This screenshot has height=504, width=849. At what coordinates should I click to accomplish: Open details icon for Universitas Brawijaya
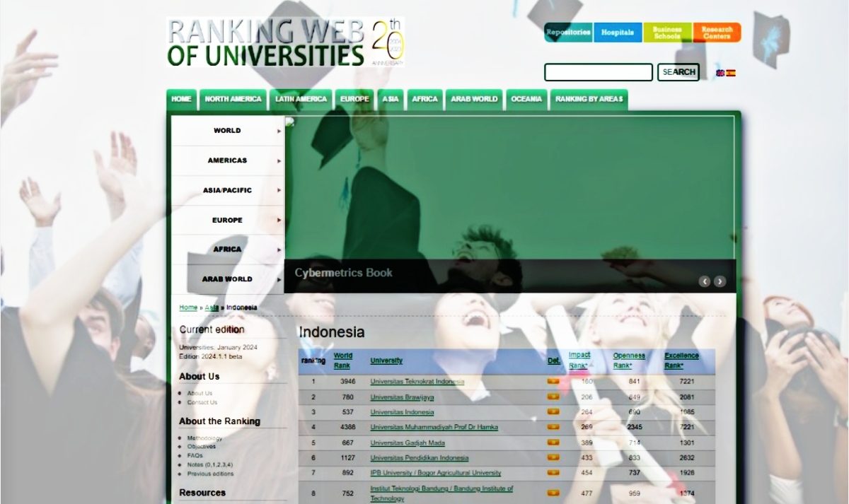553,397
